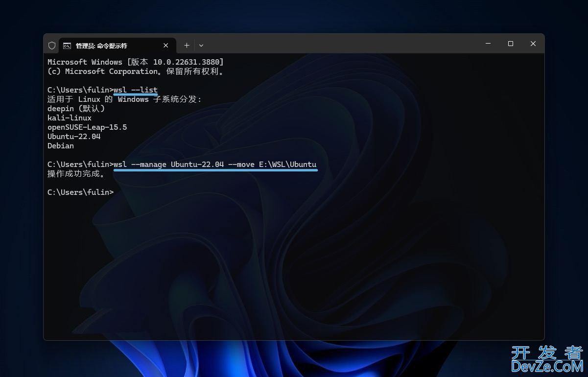
Task: Click the 'openSUSE-Leap-15.5' line
Action: coord(87,127)
